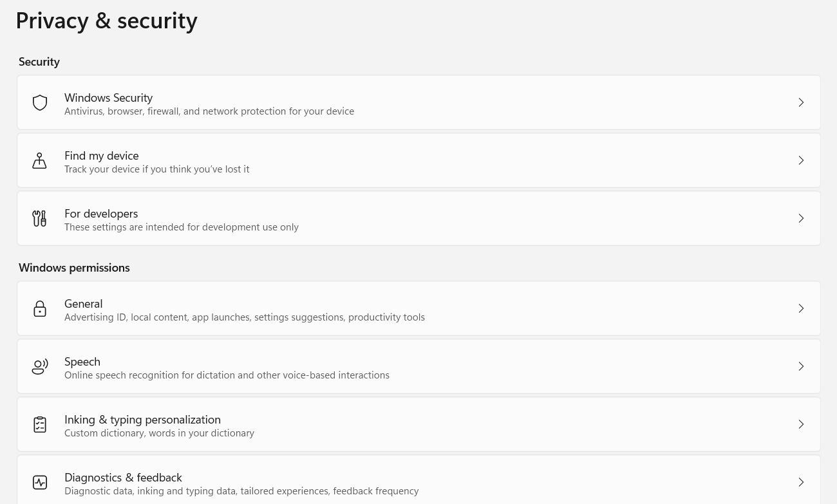This screenshot has height=504, width=837.
Task: Open the For developers chevron arrow
Action: pyautogui.click(x=801, y=218)
